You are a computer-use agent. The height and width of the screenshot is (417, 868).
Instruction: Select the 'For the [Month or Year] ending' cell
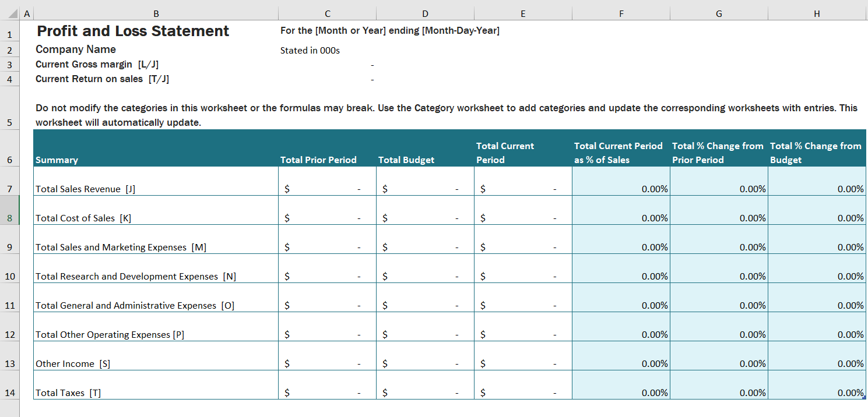tap(389, 31)
